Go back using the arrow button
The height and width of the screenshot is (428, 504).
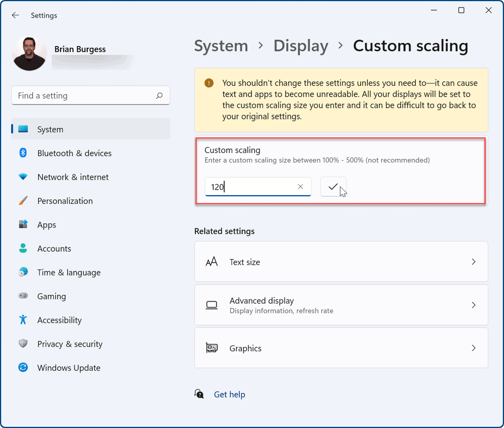tap(15, 15)
